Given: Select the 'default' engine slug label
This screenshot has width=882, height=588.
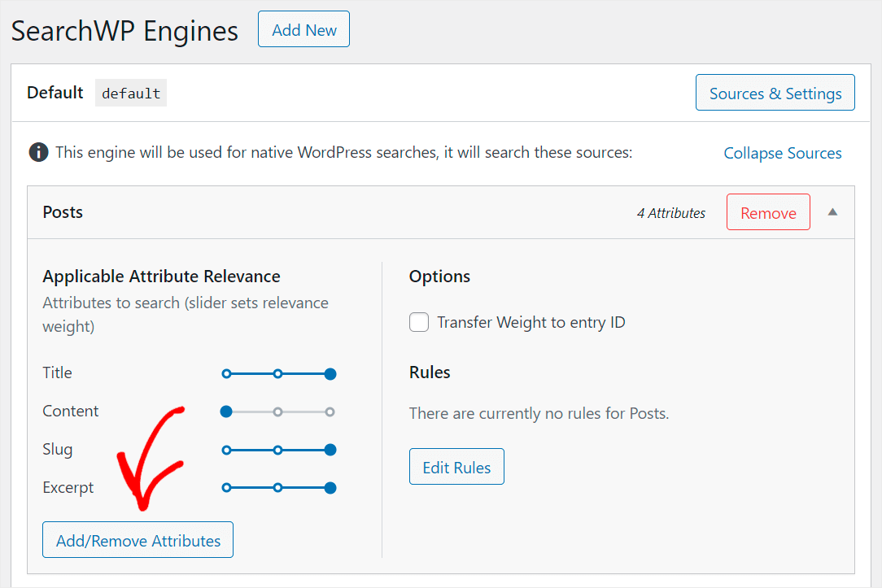Looking at the screenshot, I should pos(131,93).
